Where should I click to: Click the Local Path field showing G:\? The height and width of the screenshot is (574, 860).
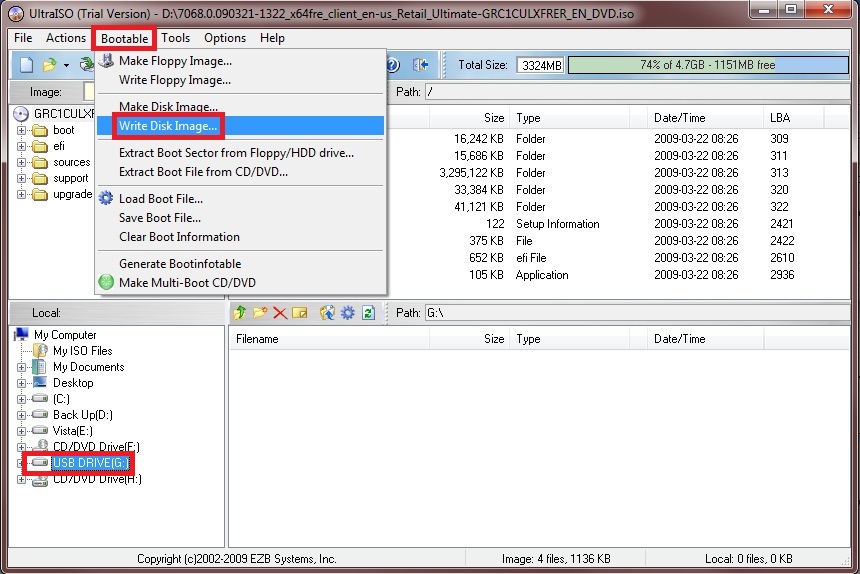(637, 313)
